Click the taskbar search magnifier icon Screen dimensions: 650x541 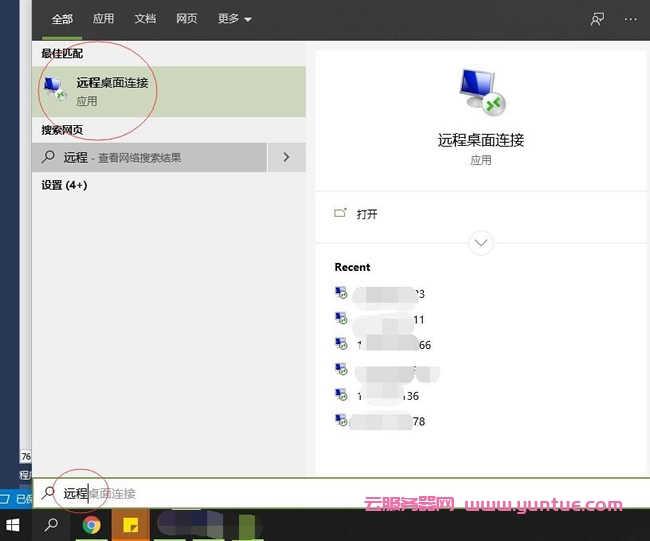point(51,524)
